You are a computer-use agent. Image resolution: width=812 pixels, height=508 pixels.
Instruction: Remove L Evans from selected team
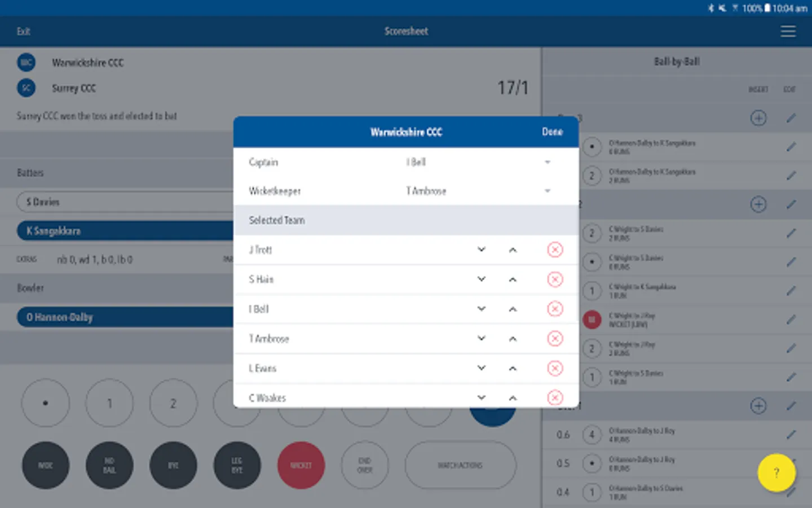[x=555, y=368]
